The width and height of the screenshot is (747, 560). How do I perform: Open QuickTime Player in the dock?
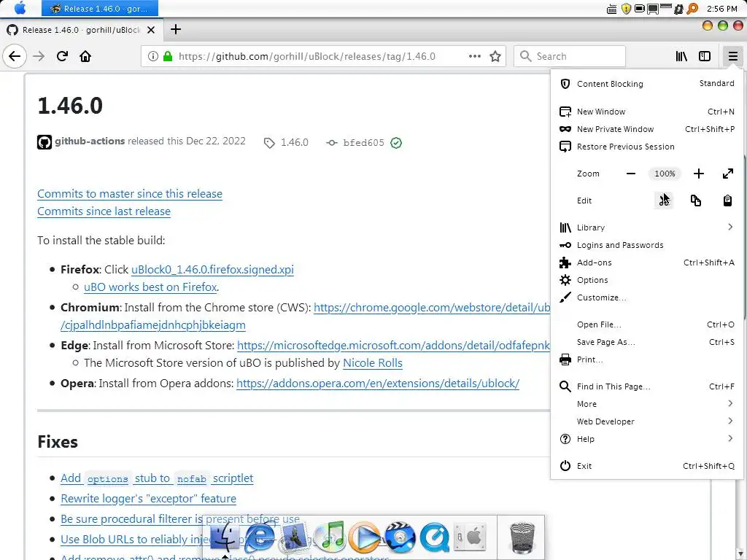tap(434, 537)
